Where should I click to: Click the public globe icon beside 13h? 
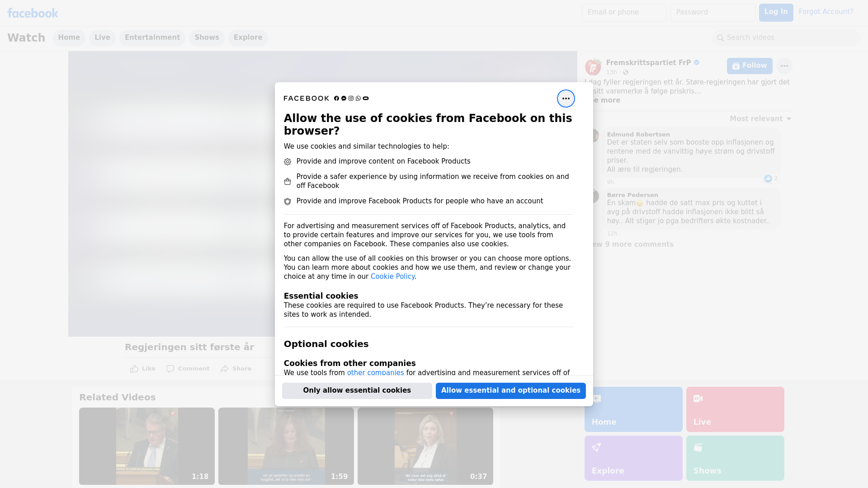coord(626,73)
